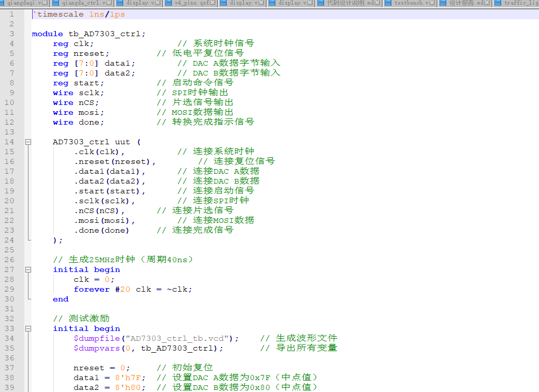Click line number 1 in the margin
539x392 pixels.
point(12,14)
